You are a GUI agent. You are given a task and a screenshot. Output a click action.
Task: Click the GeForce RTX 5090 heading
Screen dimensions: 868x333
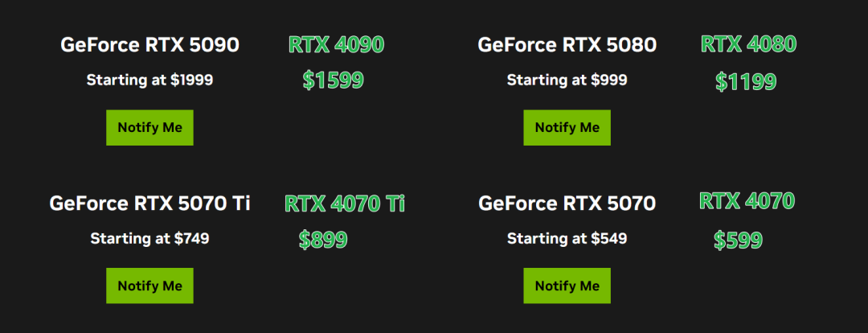(x=149, y=44)
